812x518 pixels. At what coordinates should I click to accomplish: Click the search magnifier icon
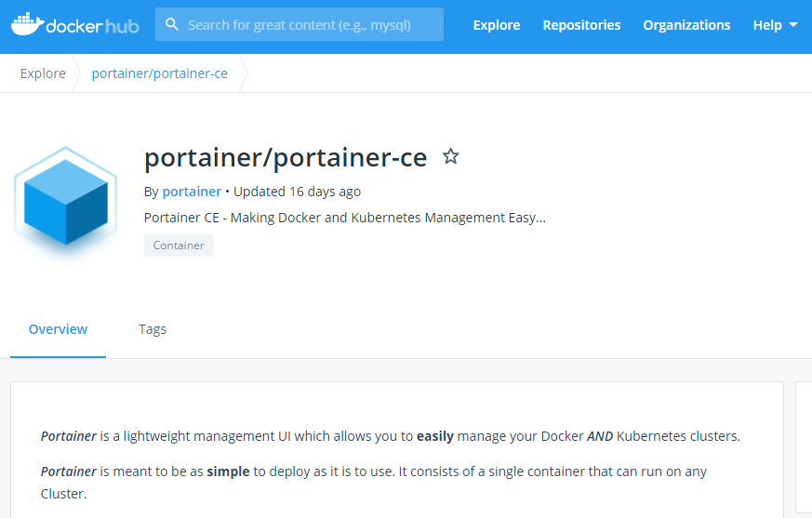point(171,24)
